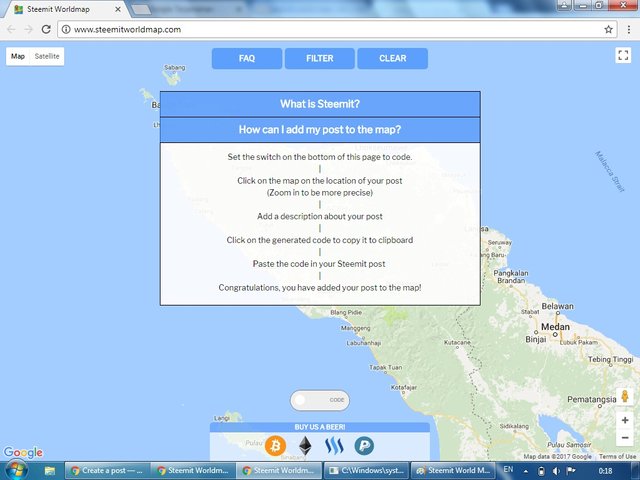Open Street View pegman icon

624,396
